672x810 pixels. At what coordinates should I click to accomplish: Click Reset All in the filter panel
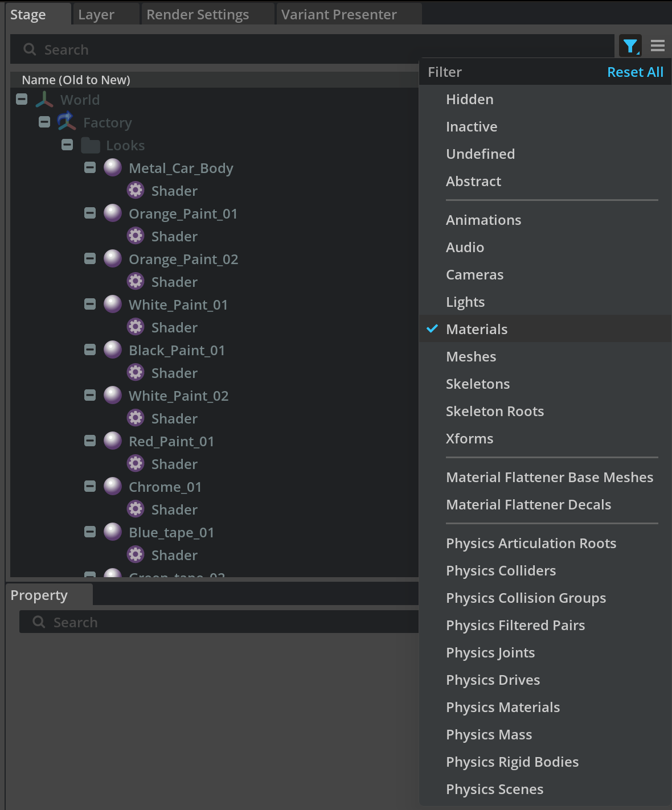(x=635, y=72)
